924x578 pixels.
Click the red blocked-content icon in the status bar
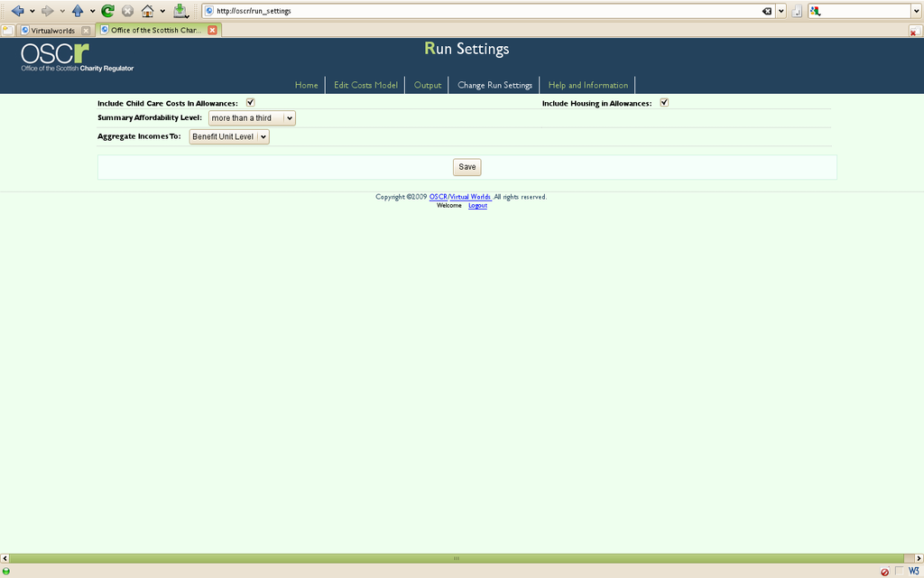point(884,572)
